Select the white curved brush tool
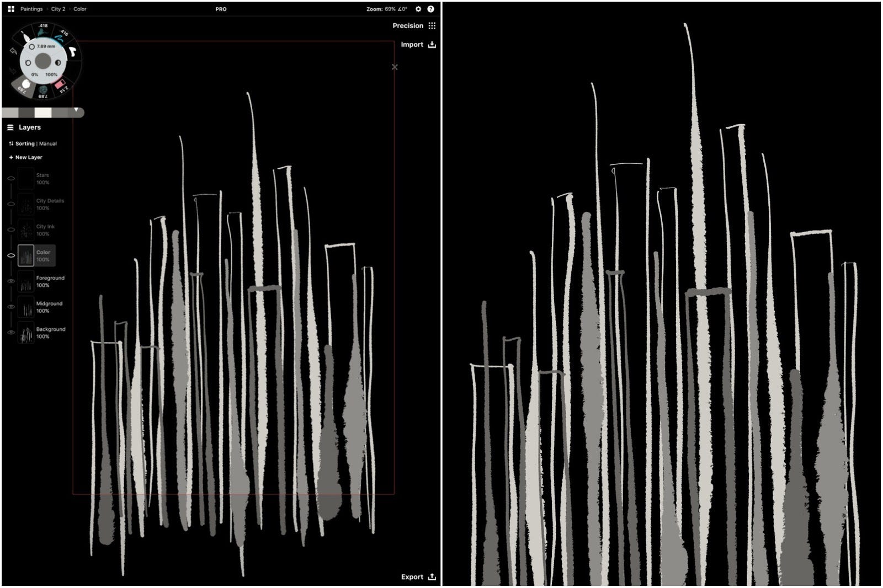Viewport: 883px width, 588px height. [x=72, y=52]
